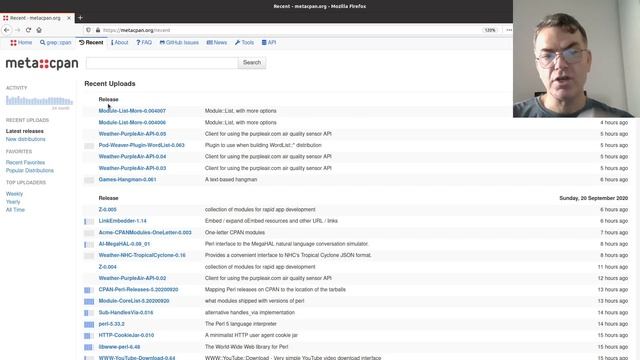This screenshot has width=640, height=360.
Task: Click the activity histogram chart
Action: [39, 100]
